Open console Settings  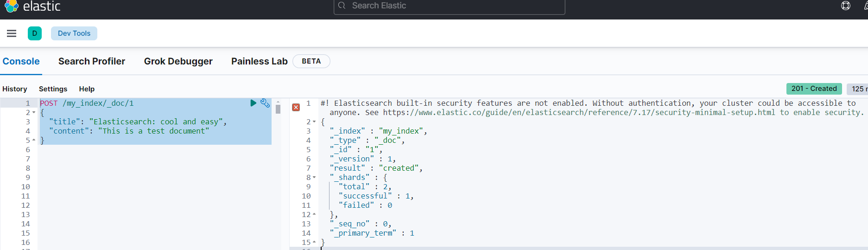[x=53, y=89]
